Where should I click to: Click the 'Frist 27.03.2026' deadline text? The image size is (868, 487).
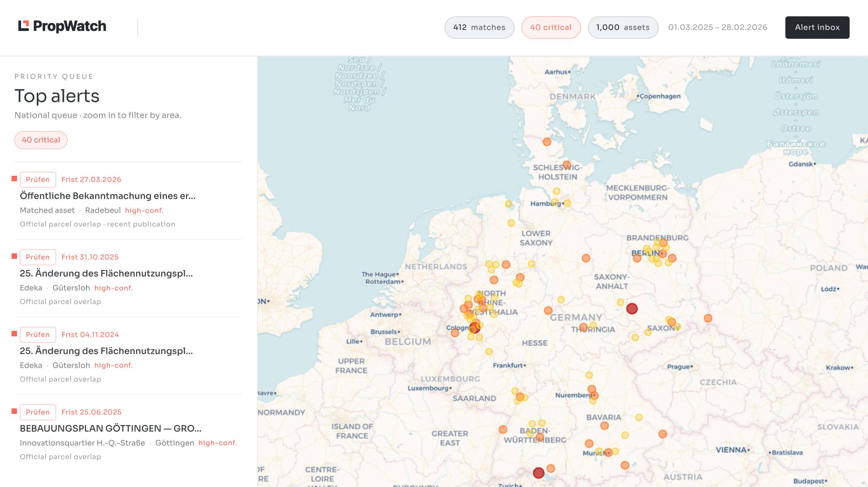click(x=91, y=180)
